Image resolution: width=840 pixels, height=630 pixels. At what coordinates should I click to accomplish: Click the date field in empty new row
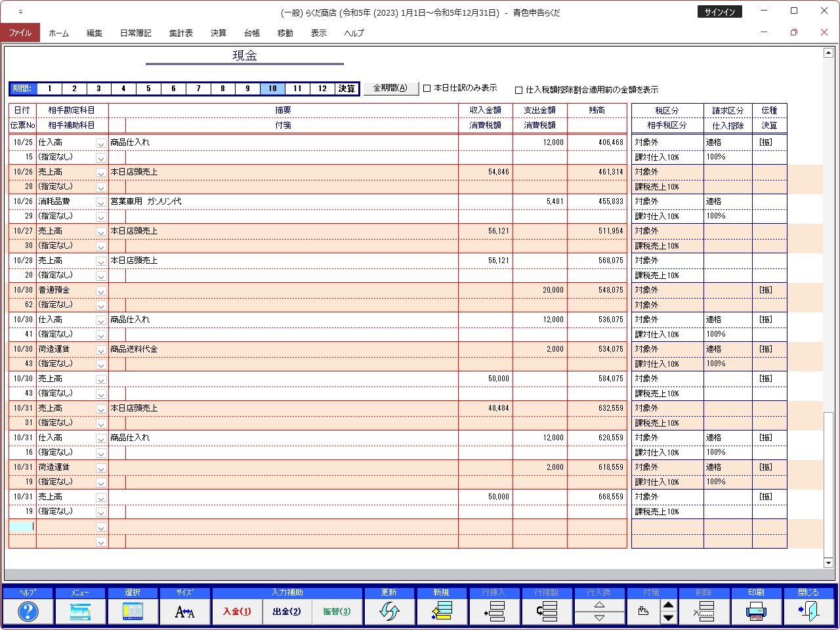(x=22, y=526)
